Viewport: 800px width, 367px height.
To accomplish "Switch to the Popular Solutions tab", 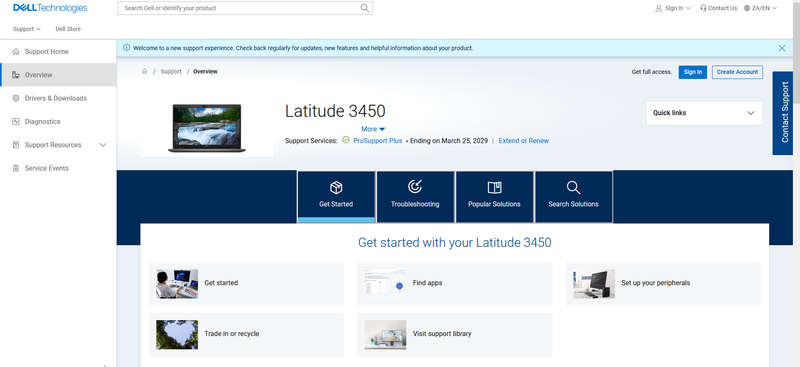I will pos(494,197).
